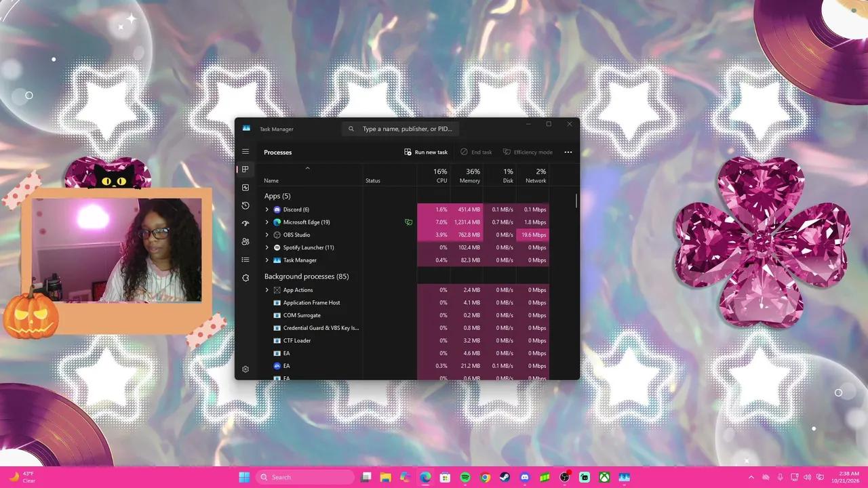Screen dimensions: 868x488
Task: Expand the Microsoft Edge (19) process group
Action: pyautogui.click(x=267, y=222)
